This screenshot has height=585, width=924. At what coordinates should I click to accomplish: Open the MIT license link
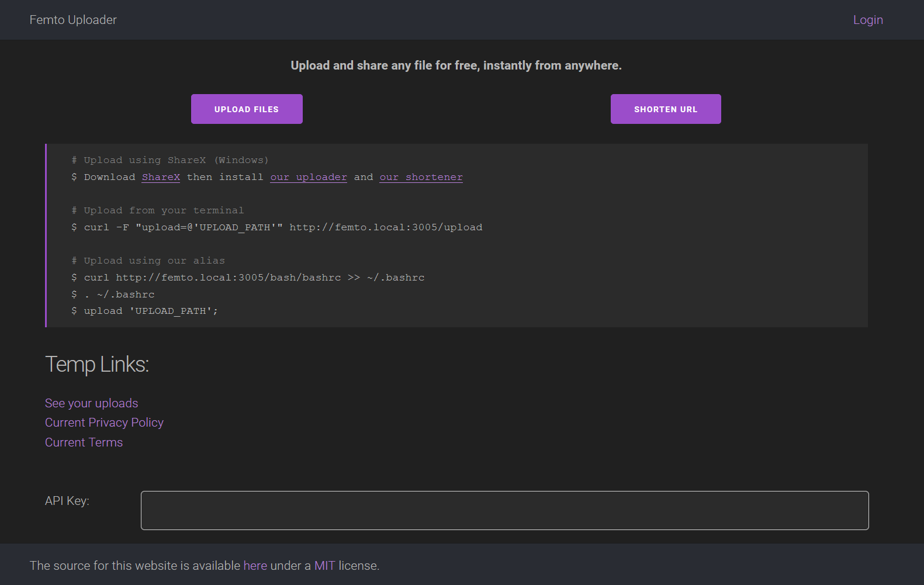[325, 566]
